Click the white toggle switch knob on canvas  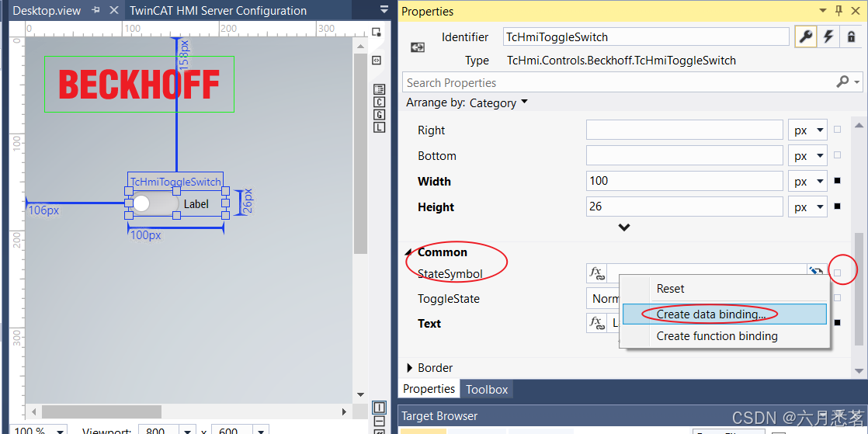[x=142, y=203]
